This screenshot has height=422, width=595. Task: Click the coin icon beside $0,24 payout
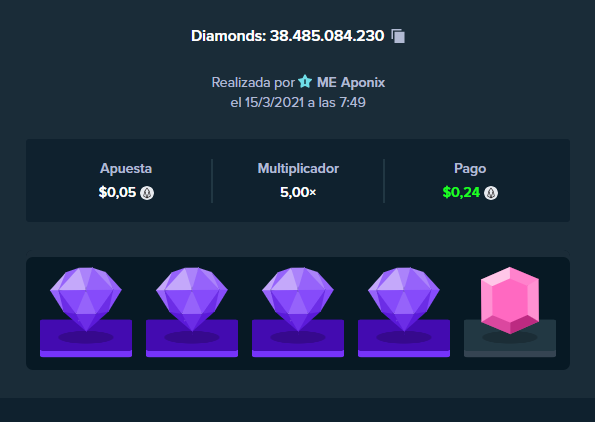(491, 193)
